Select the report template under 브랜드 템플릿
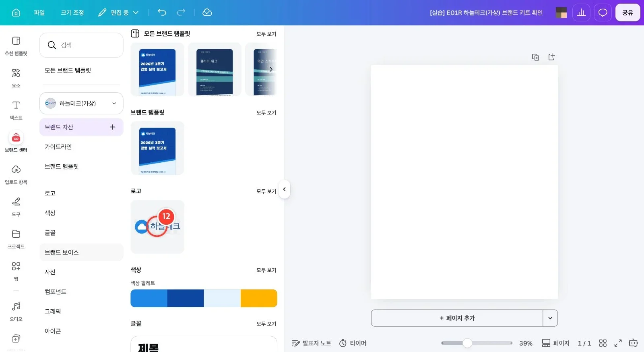Viewport: 644px width, 352px height. click(157, 148)
